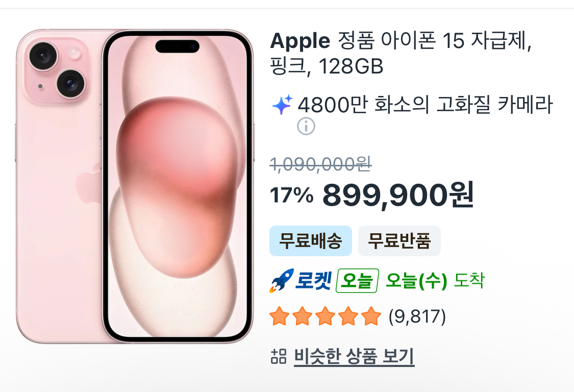Click the blue sparkle AI summary icon
574x392 pixels.
[282, 105]
